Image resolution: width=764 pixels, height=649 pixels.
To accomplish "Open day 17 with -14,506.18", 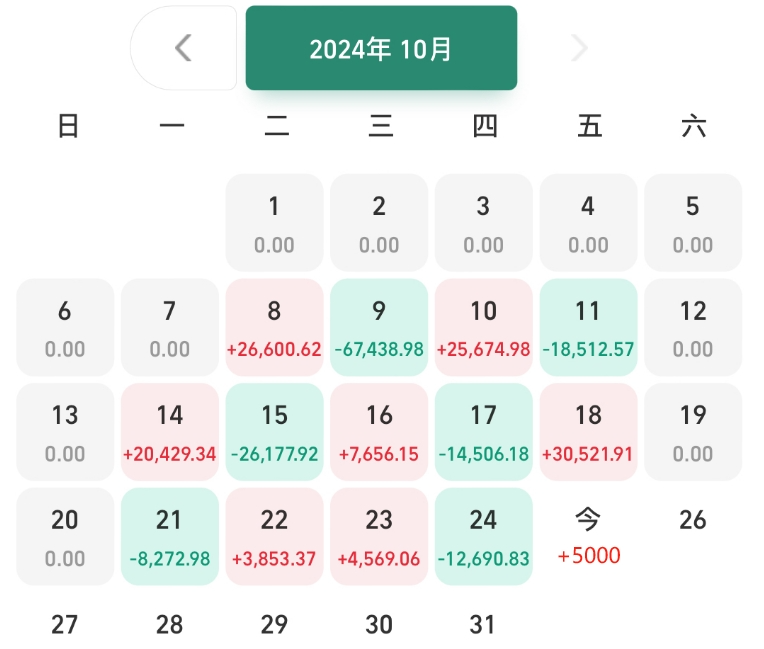I will click(484, 432).
